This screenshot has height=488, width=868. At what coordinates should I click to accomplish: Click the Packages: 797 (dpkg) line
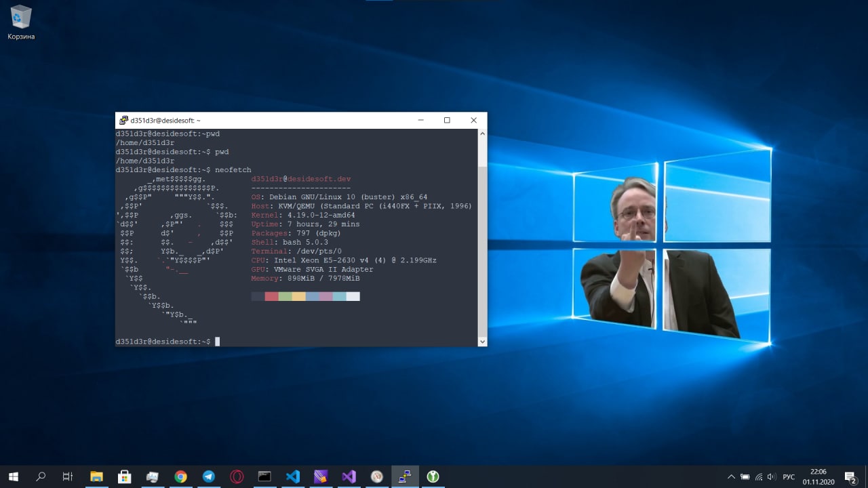(296, 233)
